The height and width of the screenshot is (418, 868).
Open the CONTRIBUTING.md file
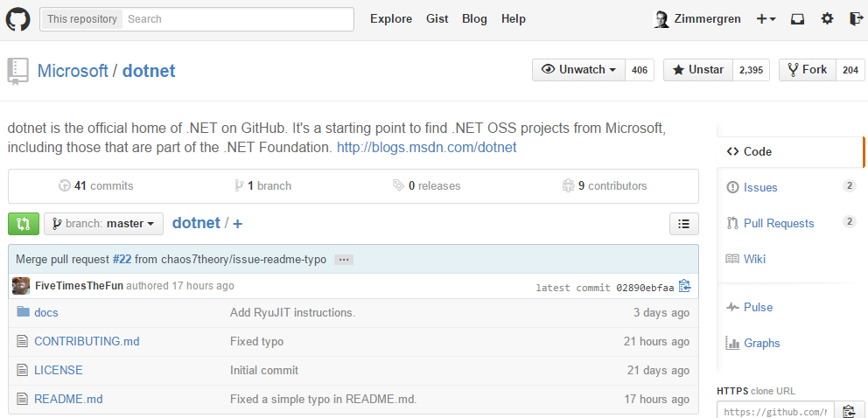[x=87, y=341]
